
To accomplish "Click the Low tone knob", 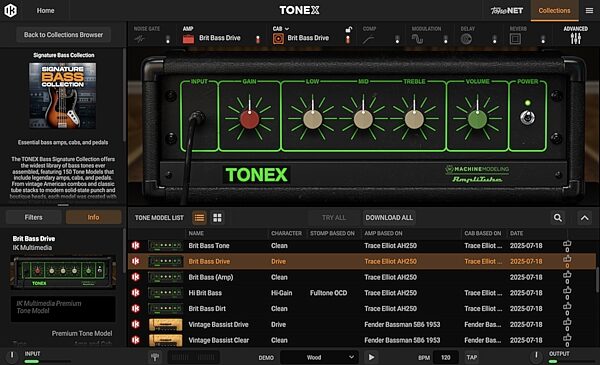I will 313,119.
